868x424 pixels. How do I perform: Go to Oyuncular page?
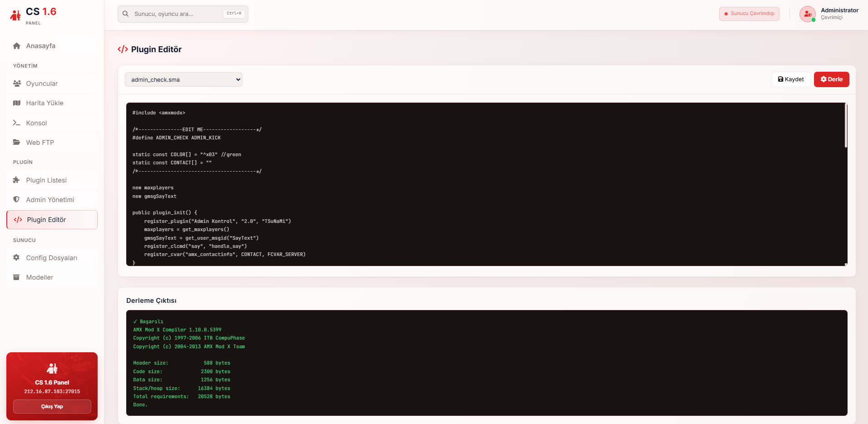[x=52, y=84]
